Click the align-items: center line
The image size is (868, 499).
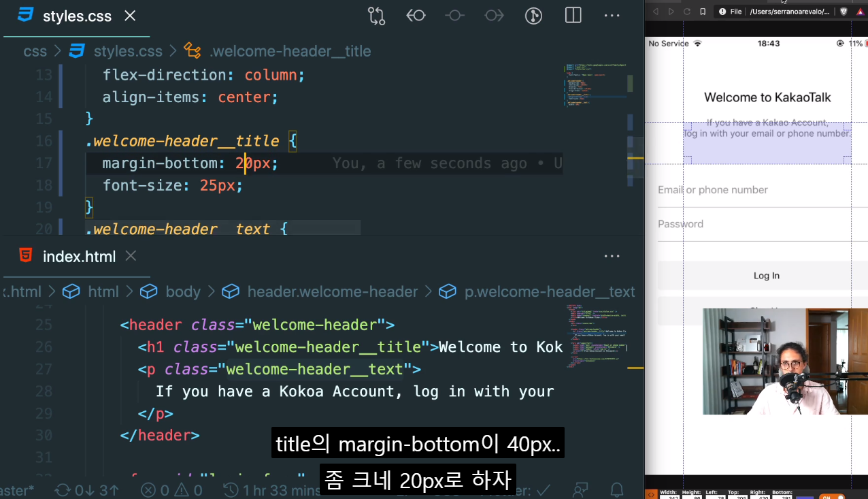coord(190,97)
